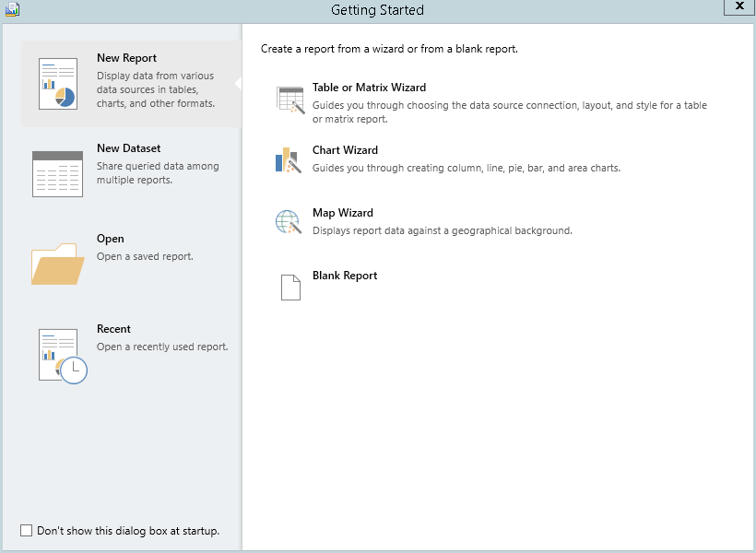Tick the don't show at startup checkbox
The height and width of the screenshot is (553, 756).
point(26,531)
